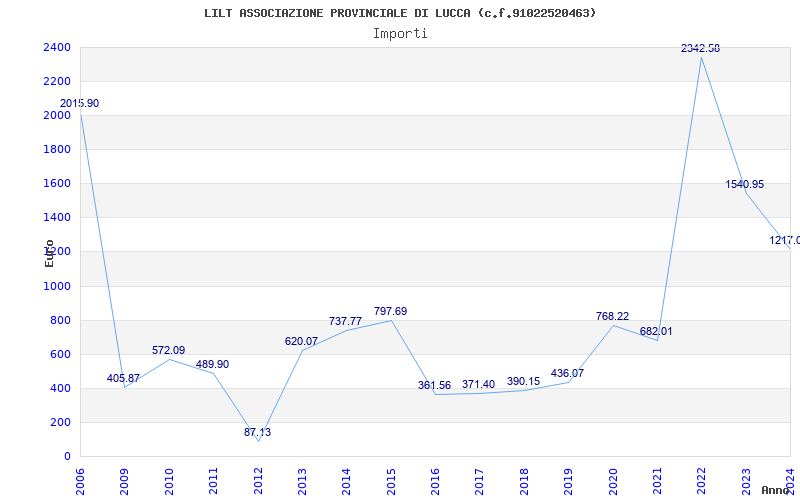Screen dimensions: 800x500
Task: Select the x-axis year 2017
Action: click(x=480, y=481)
